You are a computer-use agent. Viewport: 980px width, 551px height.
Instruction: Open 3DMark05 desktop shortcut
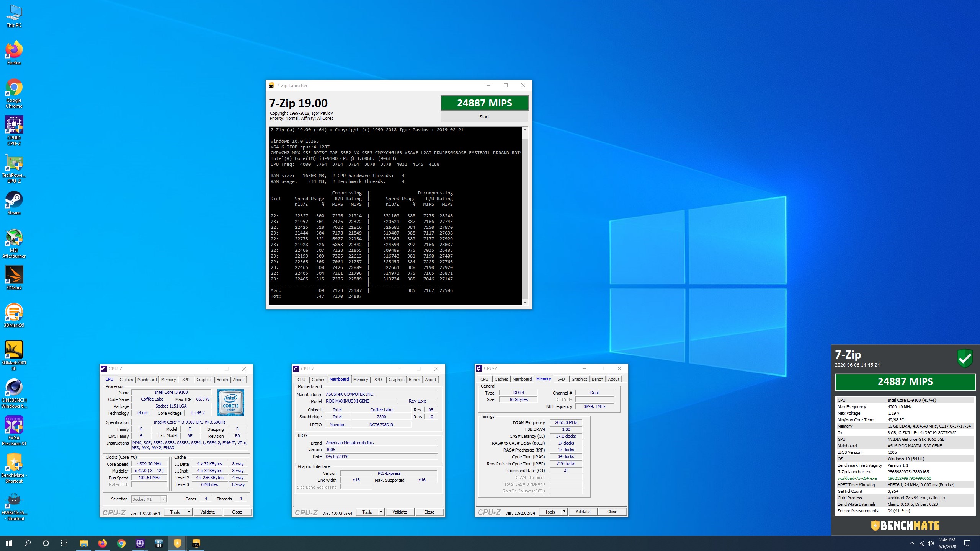click(x=14, y=315)
